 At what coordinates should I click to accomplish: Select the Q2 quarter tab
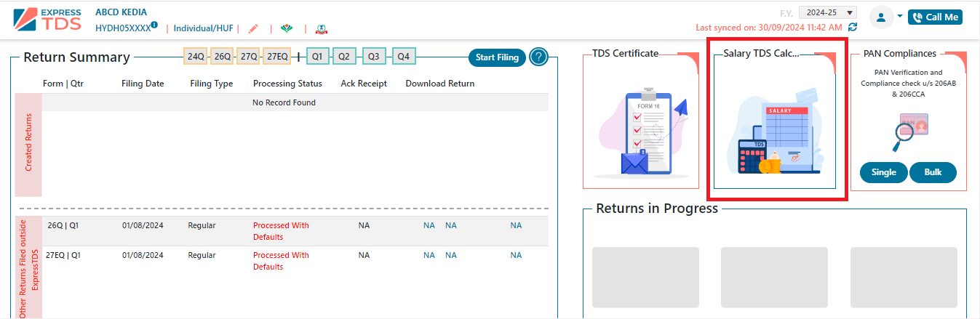pos(345,56)
